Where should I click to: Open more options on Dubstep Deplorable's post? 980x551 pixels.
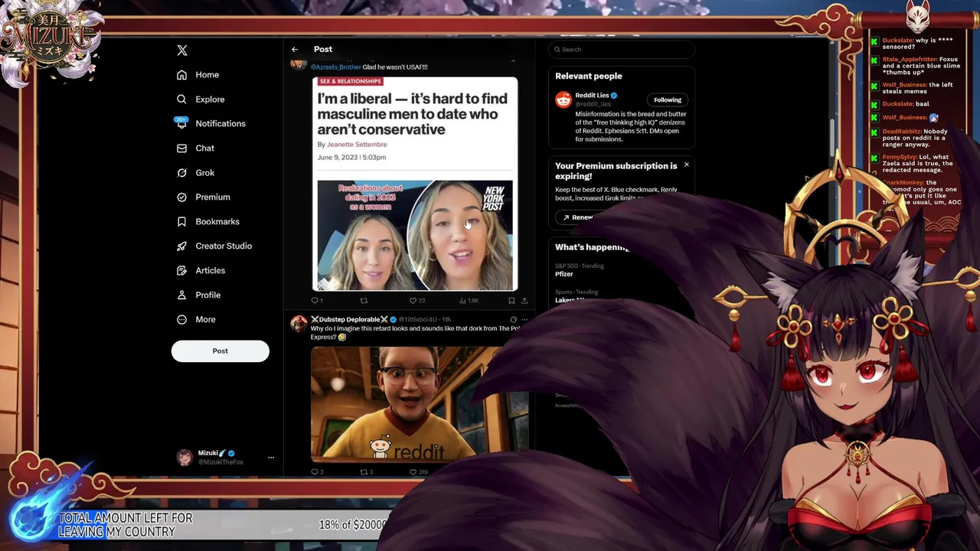click(524, 319)
